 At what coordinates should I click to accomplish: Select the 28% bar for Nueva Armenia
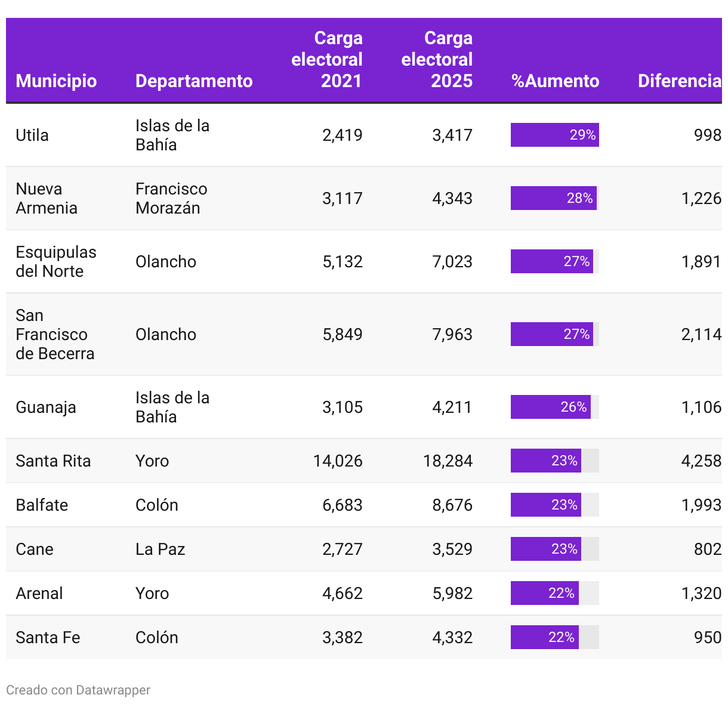coord(553,198)
